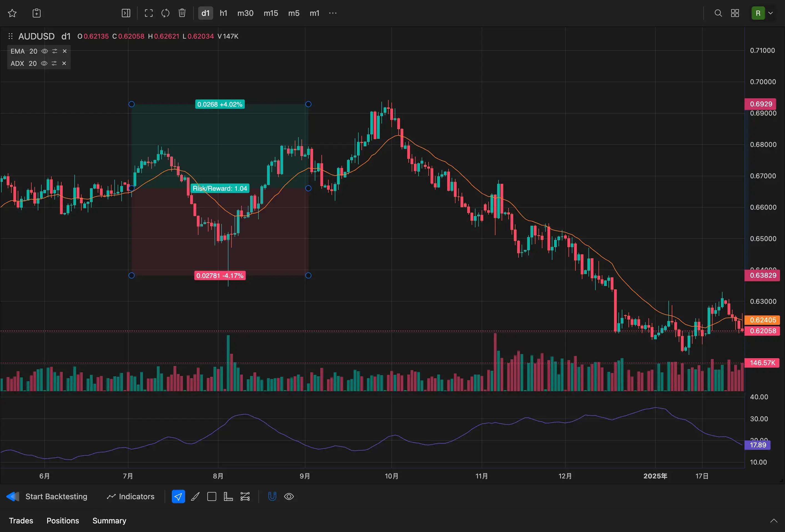Open the chart layout grid icon
This screenshot has width=785, height=532.
[x=735, y=13]
